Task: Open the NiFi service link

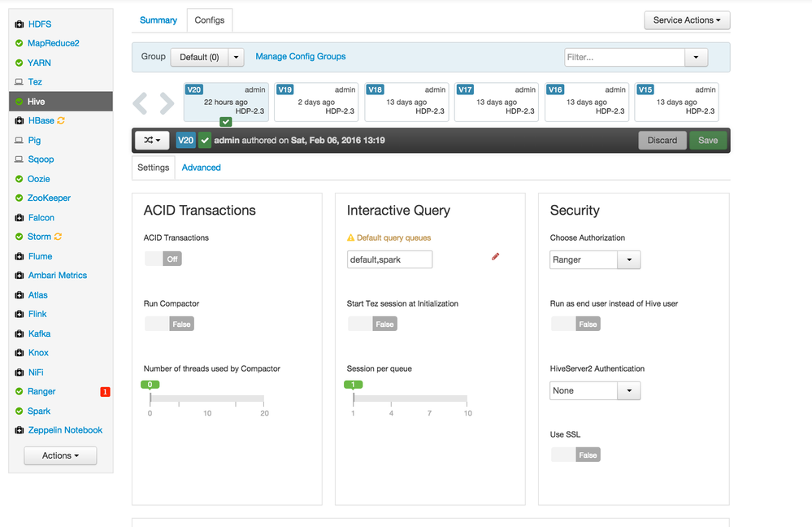Action: pyautogui.click(x=36, y=372)
